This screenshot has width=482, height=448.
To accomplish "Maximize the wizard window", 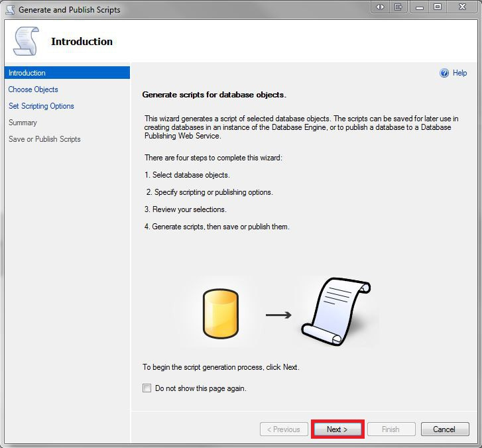I will (438, 7).
